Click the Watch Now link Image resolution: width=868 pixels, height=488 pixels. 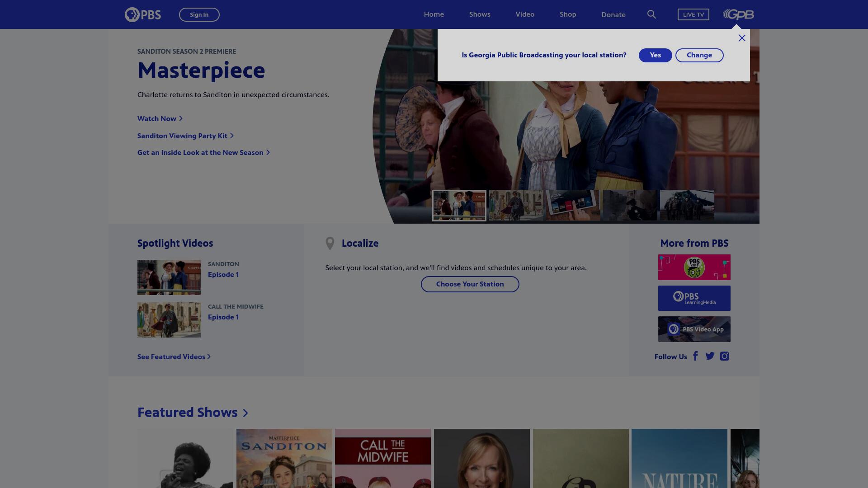[x=160, y=118]
